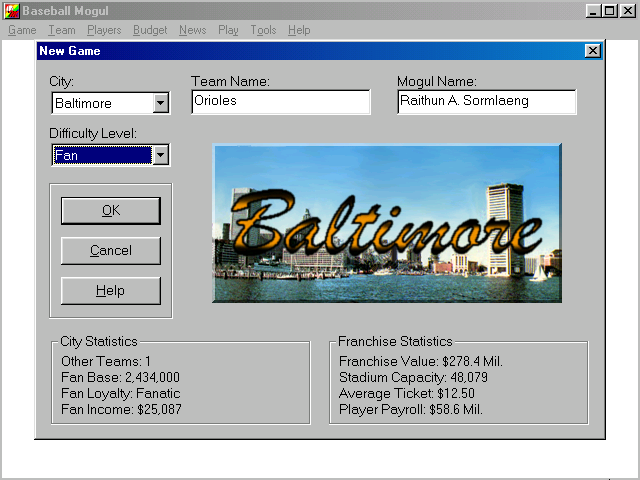Click the 'Franchise Value: $278.4 Mil.' text
Screen dimensions: 640x480
421,361
